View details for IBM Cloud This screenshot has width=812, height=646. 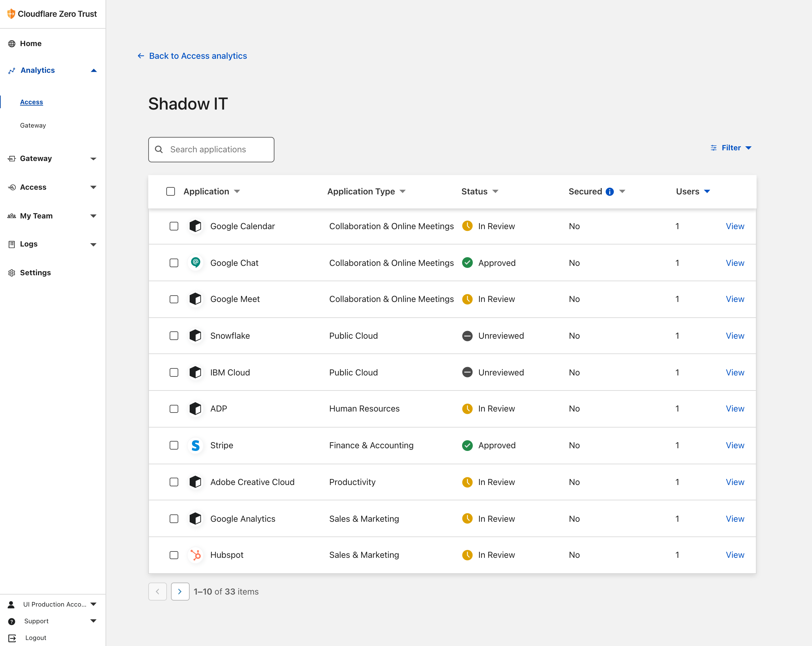(735, 372)
